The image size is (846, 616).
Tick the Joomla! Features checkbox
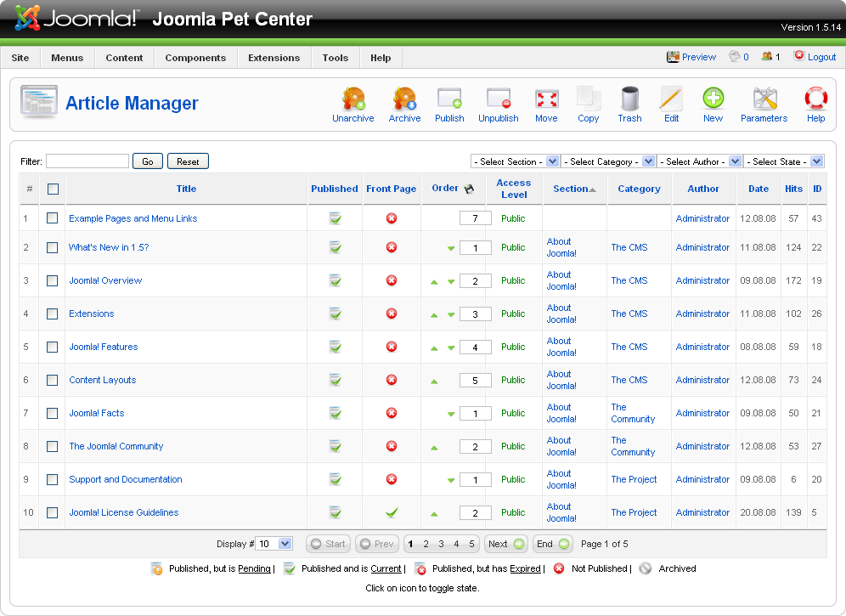[x=53, y=347]
